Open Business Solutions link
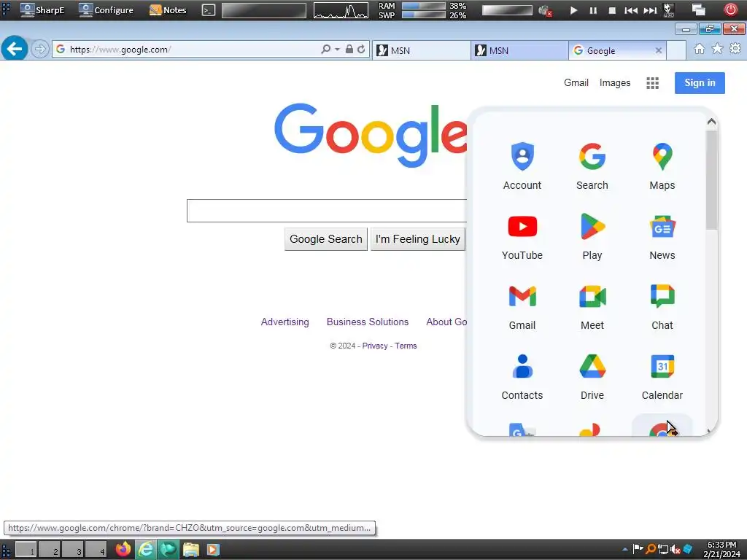The image size is (747, 560). [x=368, y=322]
